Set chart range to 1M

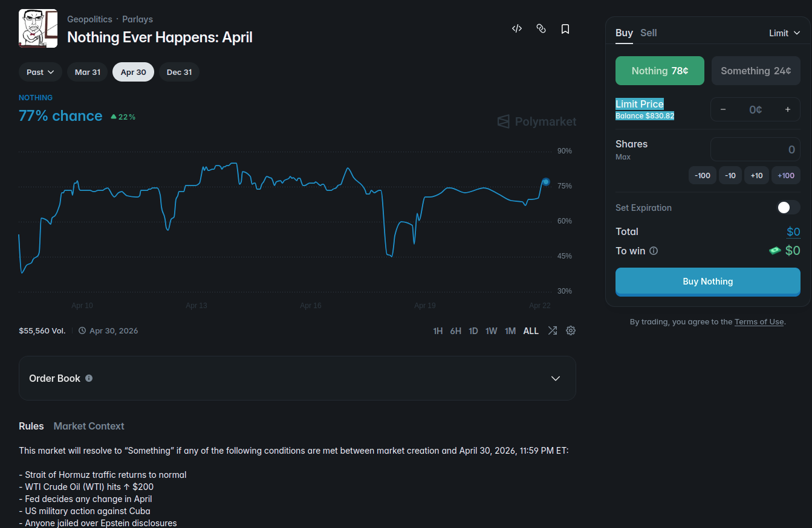(x=510, y=331)
